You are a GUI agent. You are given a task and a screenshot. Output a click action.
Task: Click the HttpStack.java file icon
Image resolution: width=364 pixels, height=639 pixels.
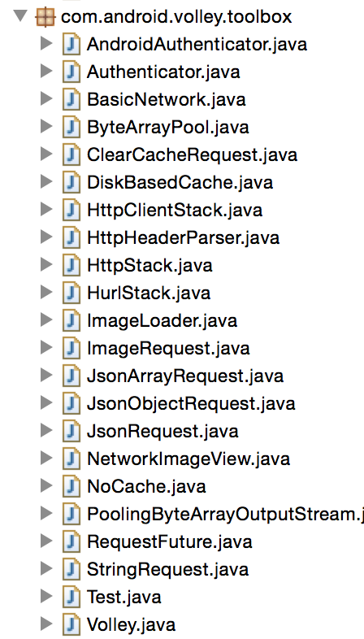[x=71, y=266]
